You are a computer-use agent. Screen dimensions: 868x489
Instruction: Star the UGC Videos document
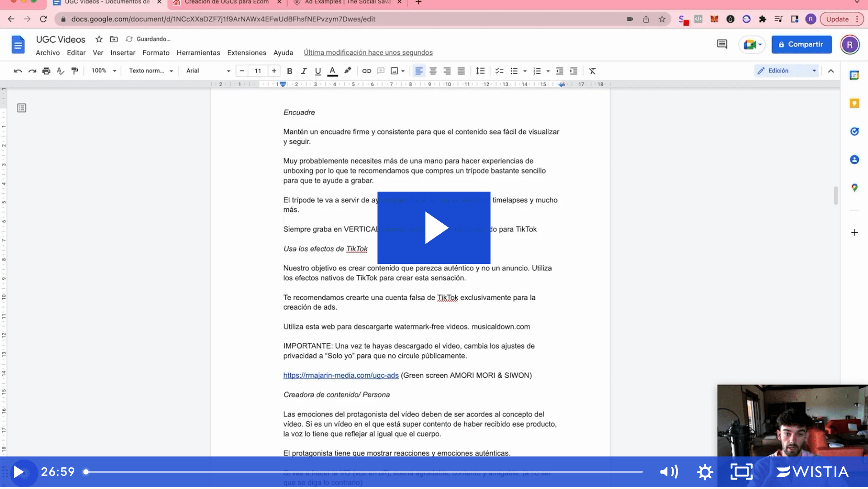99,39
